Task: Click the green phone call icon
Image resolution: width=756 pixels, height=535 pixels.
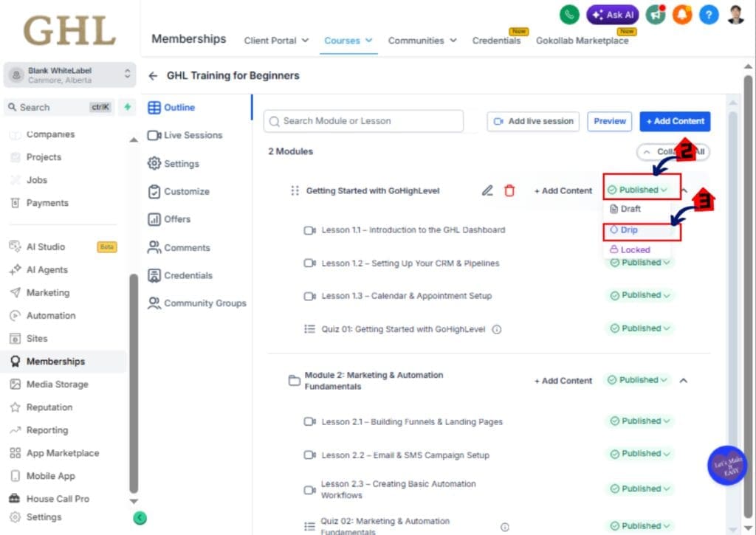Action: click(569, 15)
